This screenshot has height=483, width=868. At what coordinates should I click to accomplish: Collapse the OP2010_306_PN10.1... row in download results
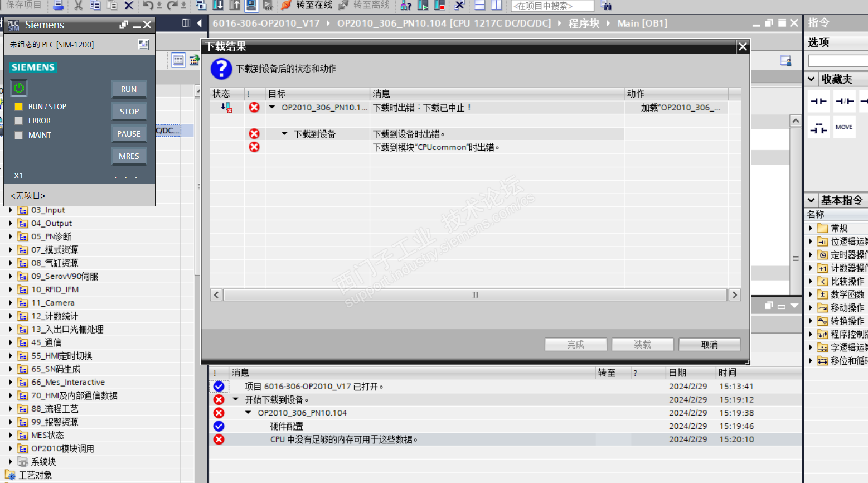point(272,107)
